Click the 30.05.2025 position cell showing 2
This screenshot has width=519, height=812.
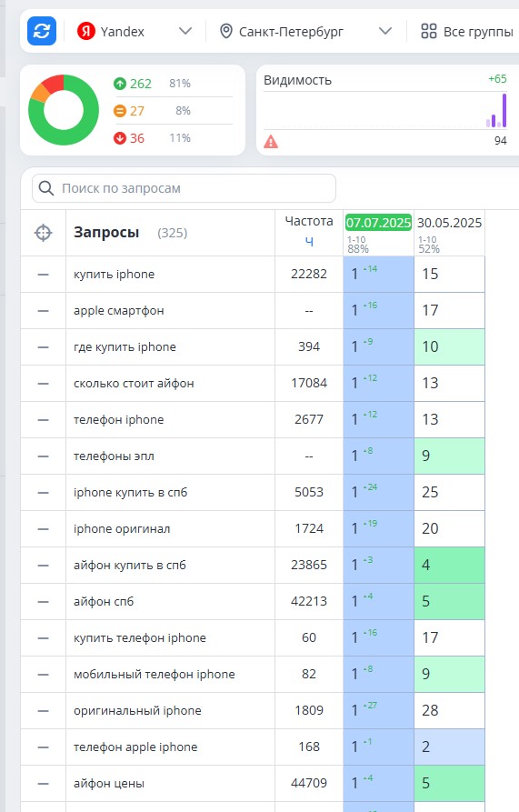click(x=449, y=747)
